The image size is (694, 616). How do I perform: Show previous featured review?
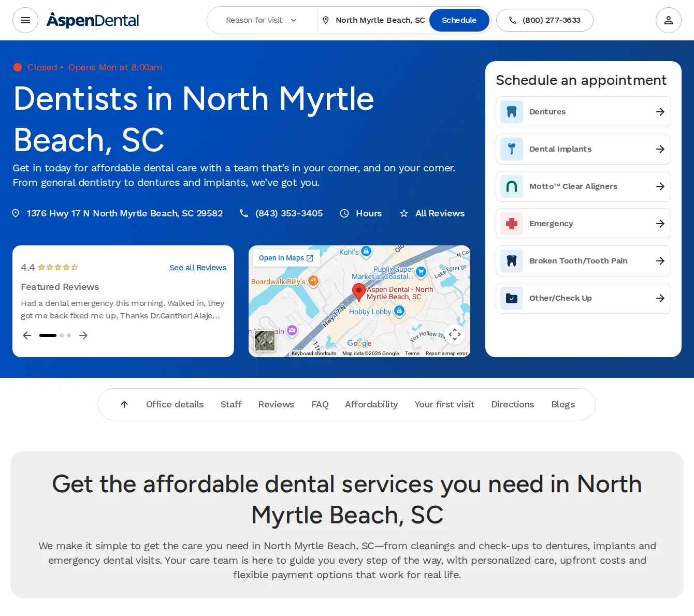pos(27,335)
